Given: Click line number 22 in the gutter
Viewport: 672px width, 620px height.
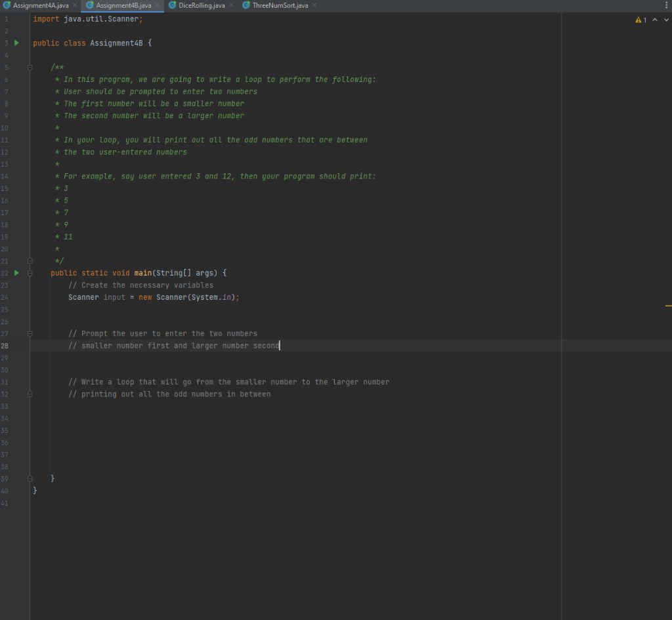Looking at the screenshot, I should pos(6,272).
